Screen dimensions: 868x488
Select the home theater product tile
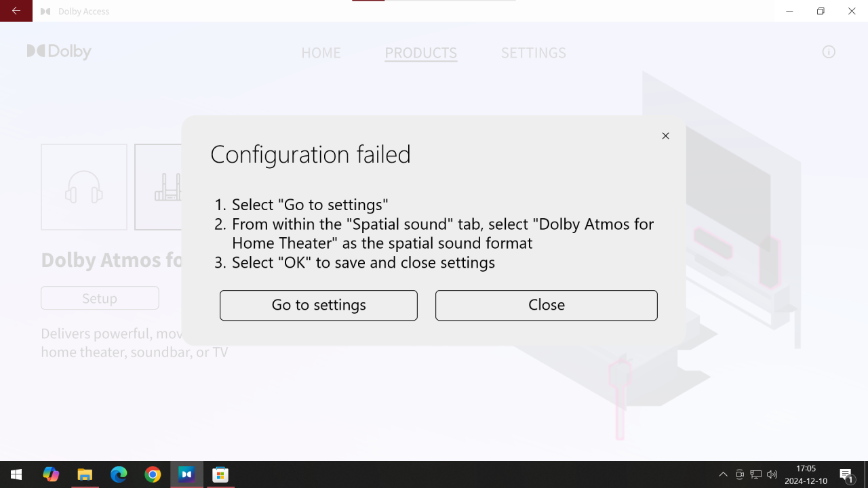tap(159, 187)
